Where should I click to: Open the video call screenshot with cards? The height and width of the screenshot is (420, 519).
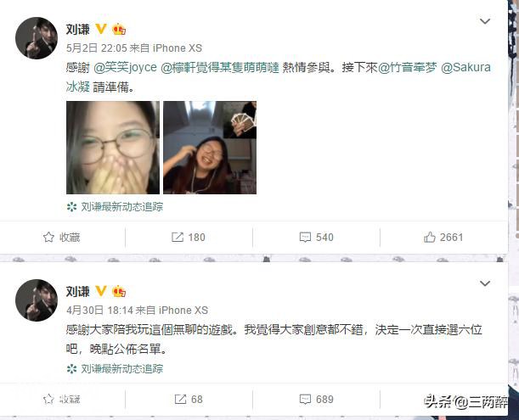(210, 148)
